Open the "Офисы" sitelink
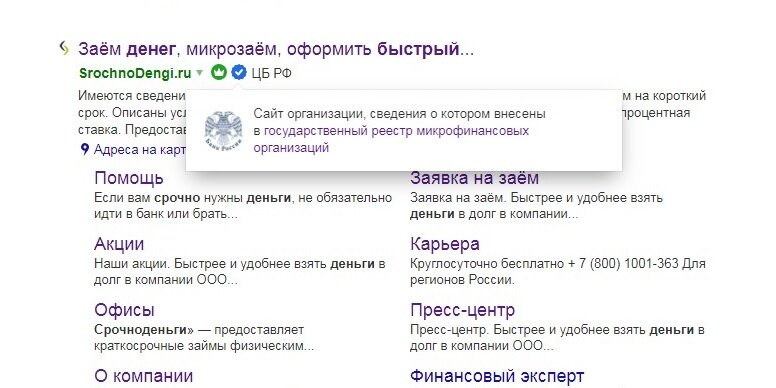This screenshot has height=388, width=776. [124, 310]
